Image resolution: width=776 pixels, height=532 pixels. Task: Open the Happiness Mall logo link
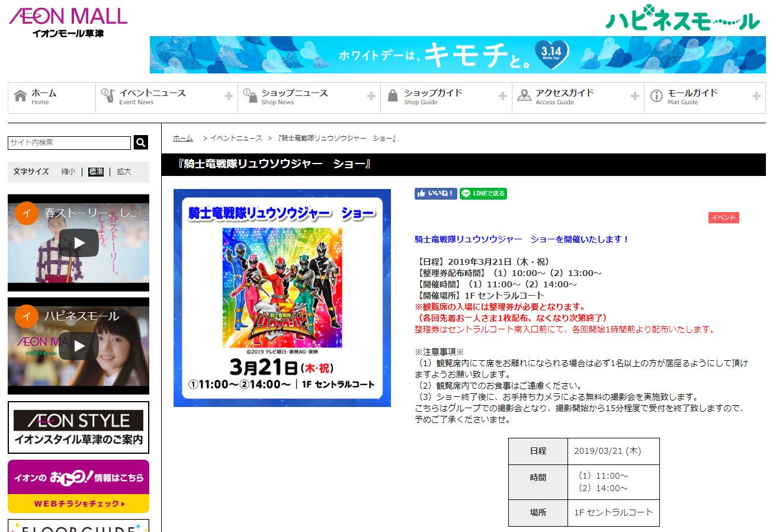tap(682, 19)
